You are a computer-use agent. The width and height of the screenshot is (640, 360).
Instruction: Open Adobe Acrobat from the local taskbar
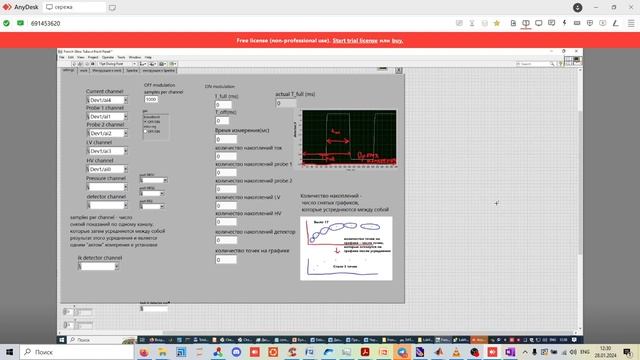pos(365,352)
